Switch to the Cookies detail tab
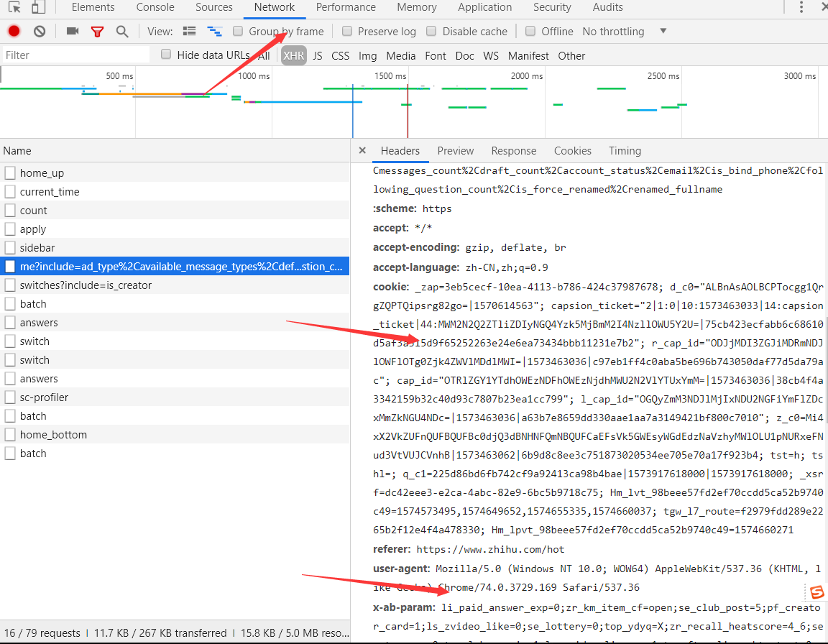This screenshot has width=828, height=644. pos(572,151)
